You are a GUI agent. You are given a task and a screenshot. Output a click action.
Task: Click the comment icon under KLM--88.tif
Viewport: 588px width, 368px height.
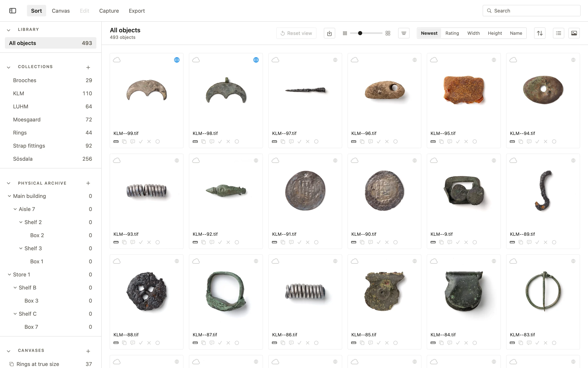coord(133,343)
